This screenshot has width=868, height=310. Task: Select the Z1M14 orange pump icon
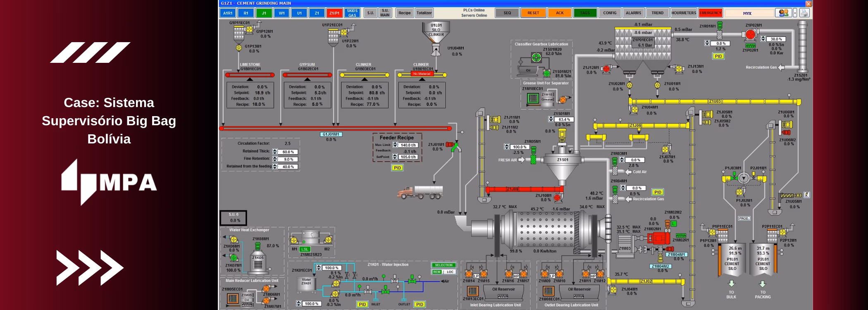coord(469,273)
